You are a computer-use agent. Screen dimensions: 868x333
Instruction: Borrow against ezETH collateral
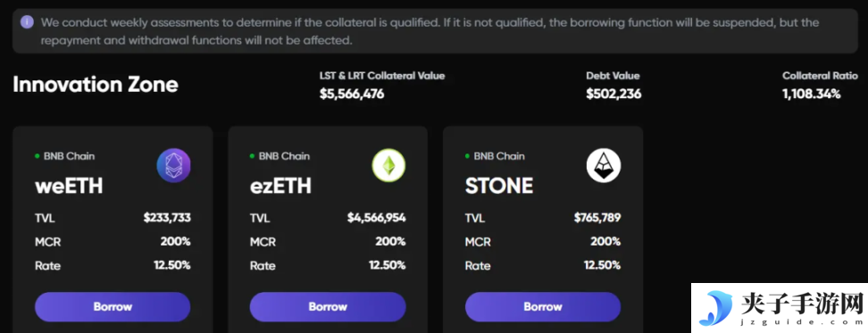tap(328, 307)
